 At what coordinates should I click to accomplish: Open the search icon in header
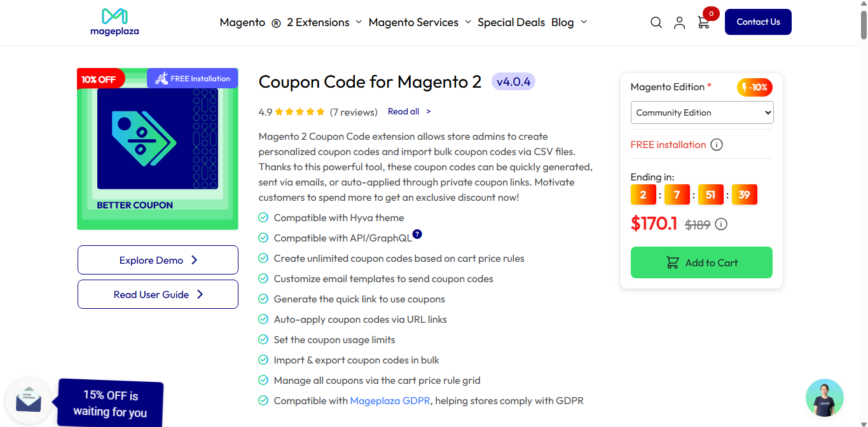tap(656, 23)
